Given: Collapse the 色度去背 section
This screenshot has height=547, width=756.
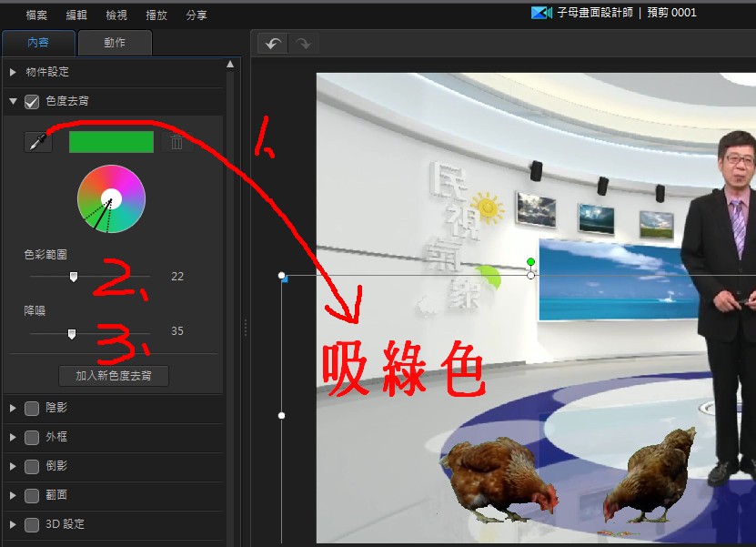Looking at the screenshot, I should 13,101.
